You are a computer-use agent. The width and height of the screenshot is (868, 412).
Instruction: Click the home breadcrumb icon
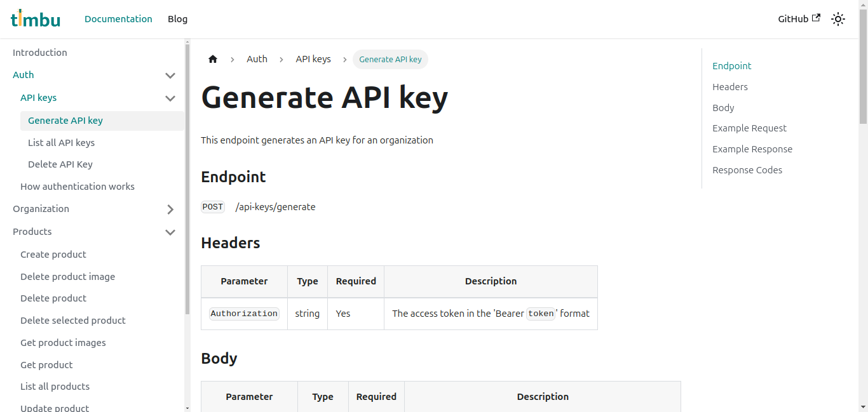pyautogui.click(x=213, y=59)
